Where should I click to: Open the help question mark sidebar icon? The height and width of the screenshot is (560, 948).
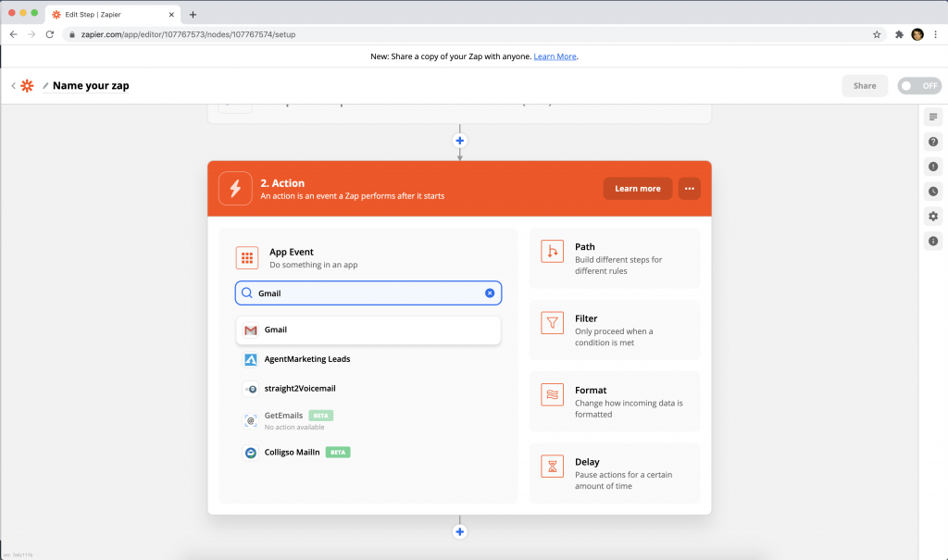[933, 142]
